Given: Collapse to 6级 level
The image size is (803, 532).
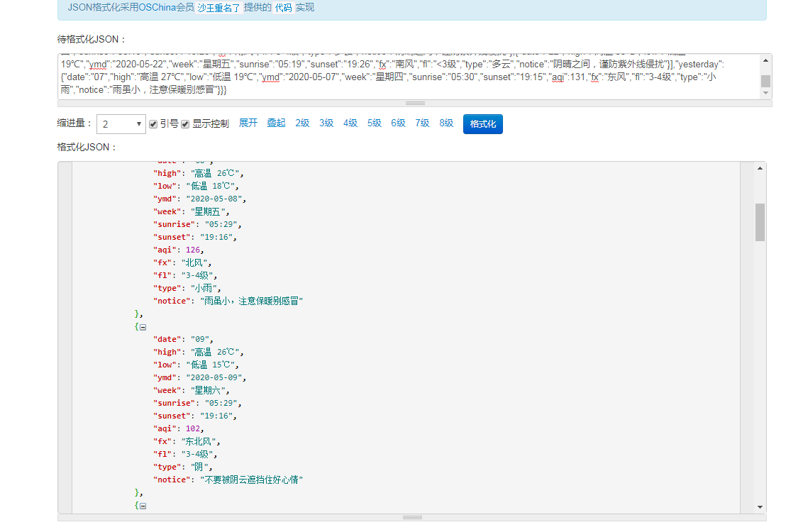Looking at the screenshot, I should click(x=399, y=123).
